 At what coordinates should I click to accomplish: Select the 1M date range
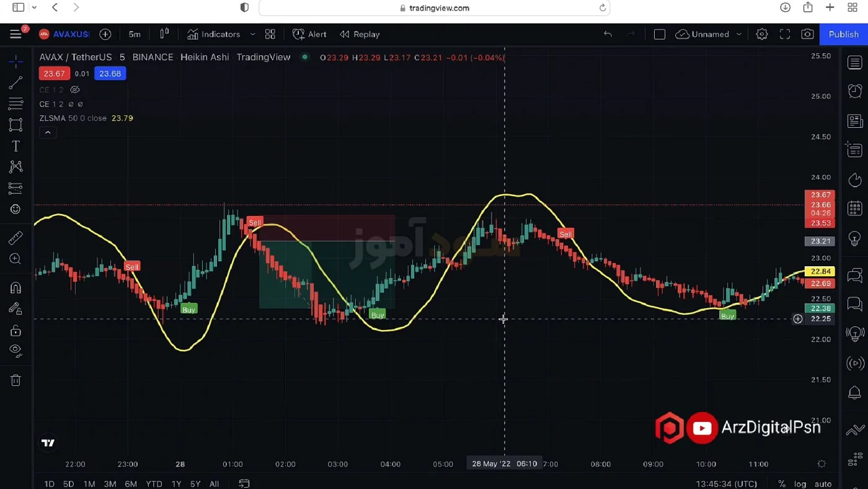tap(89, 483)
